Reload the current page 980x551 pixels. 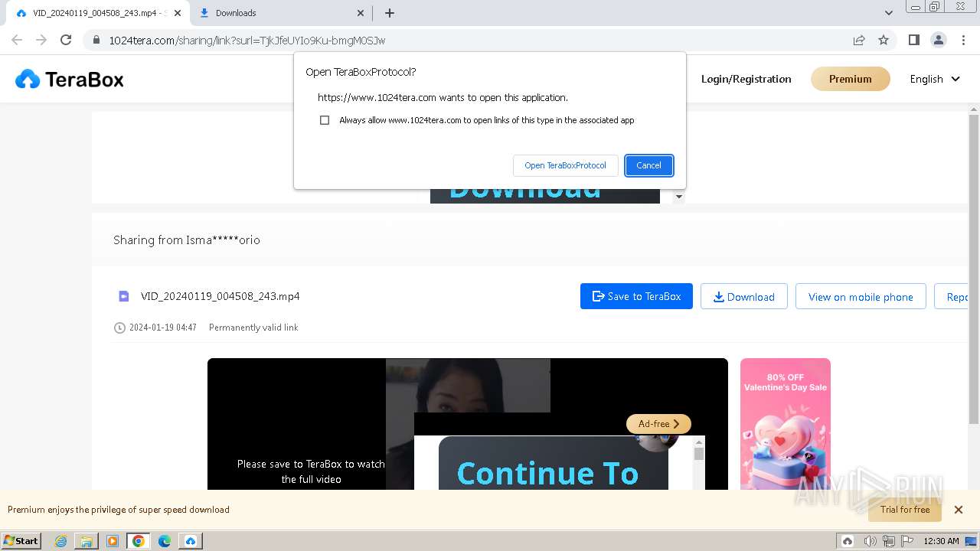pyautogui.click(x=66, y=40)
